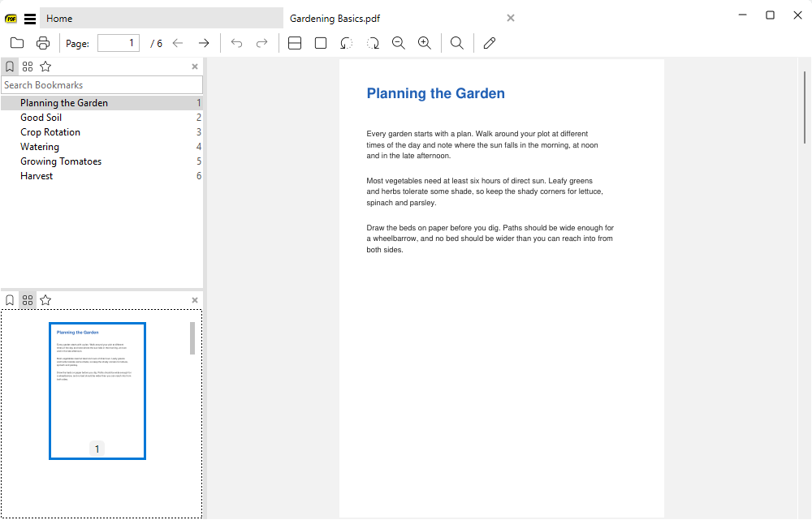Viewport: 812px width, 520px height.
Task: Maximize the application window
Action: click(x=770, y=15)
